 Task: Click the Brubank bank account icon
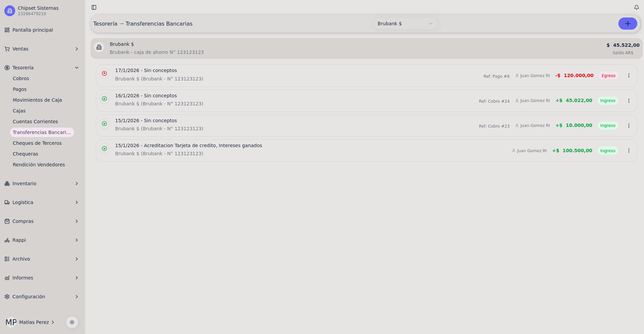pos(99,47)
